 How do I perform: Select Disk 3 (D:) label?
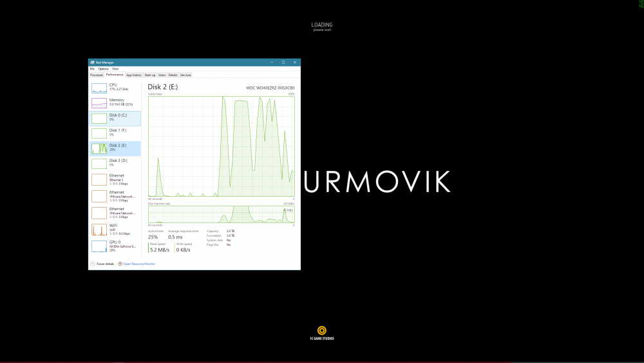tap(118, 161)
